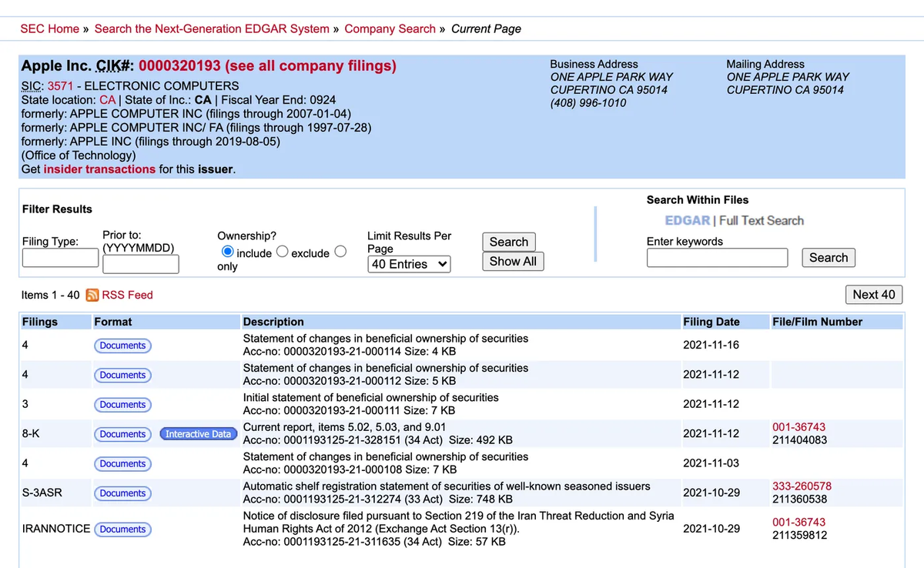
Task: Open the EDGAR Full Text Search link
Action: pos(734,220)
